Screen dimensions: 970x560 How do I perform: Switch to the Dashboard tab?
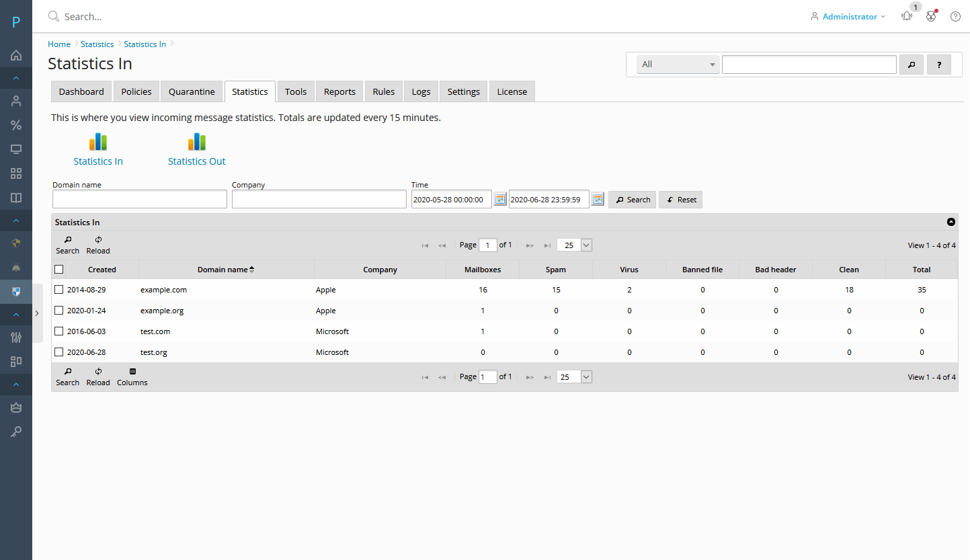[81, 91]
